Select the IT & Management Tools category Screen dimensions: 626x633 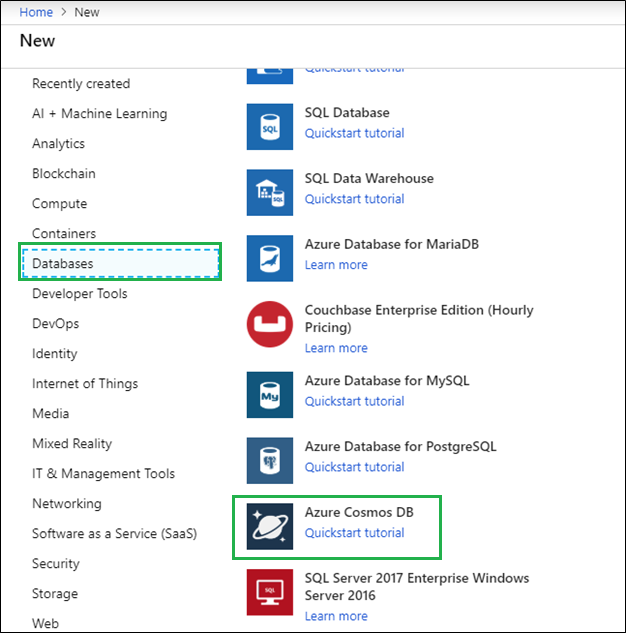pyautogui.click(x=103, y=474)
